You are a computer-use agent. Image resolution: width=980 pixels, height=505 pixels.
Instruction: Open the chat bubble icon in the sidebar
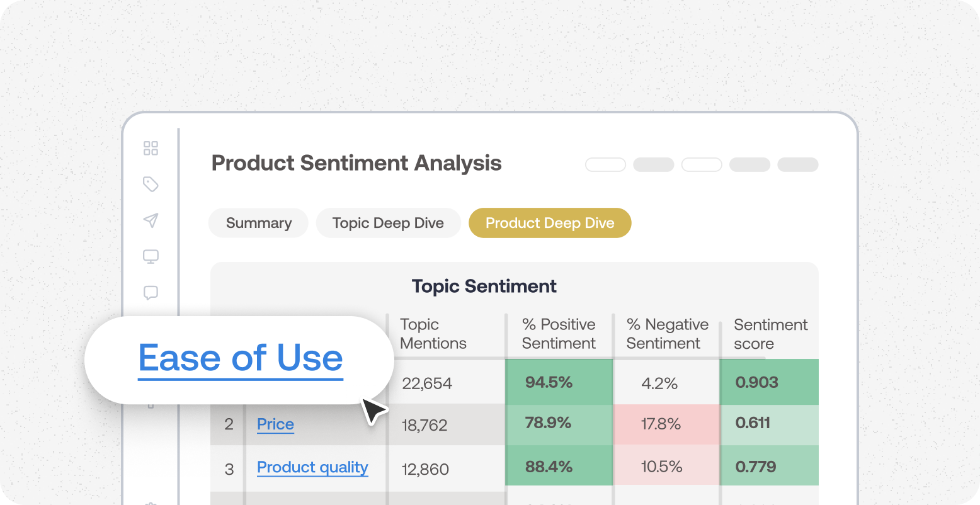[151, 292]
